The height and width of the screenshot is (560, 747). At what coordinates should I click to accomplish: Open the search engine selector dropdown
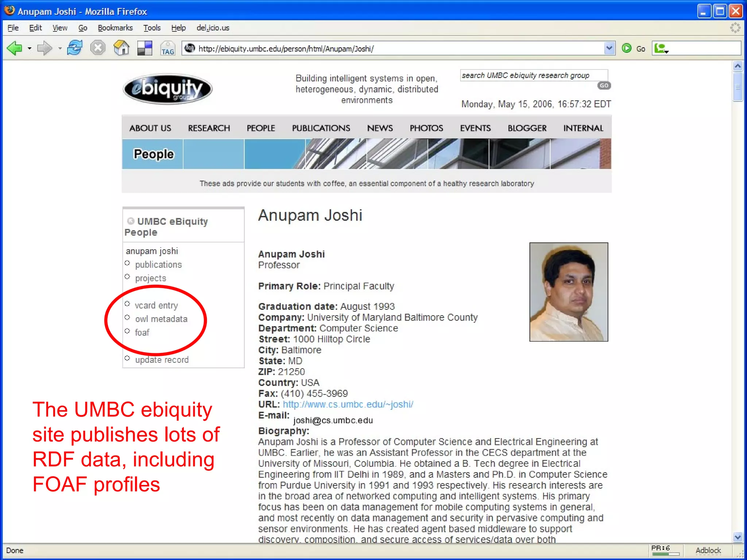[x=662, y=48]
